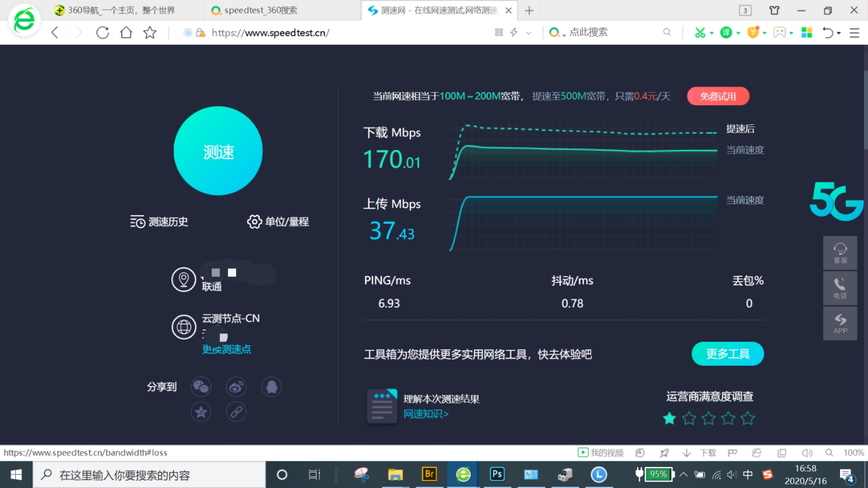This screenshot has height=488, width=868.
Task: Open the 更换测速点 change test node link
Action: click(226, 349)
